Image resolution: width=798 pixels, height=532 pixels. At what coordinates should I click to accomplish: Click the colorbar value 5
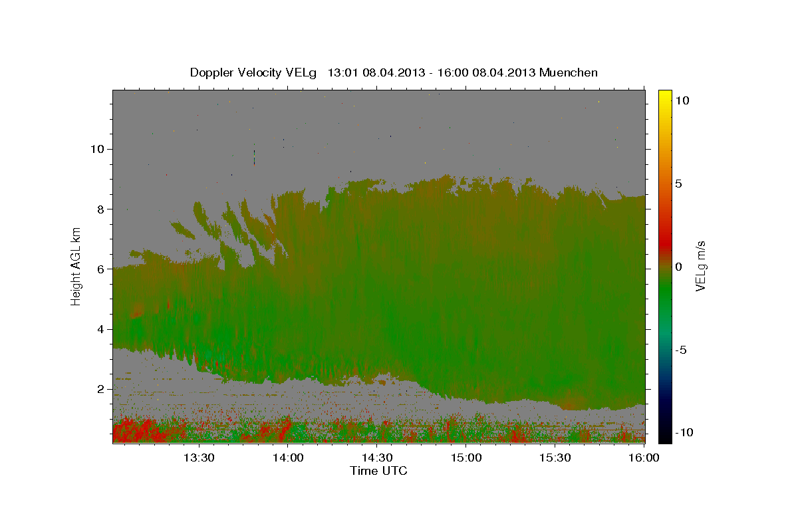(x=678, y=184)
